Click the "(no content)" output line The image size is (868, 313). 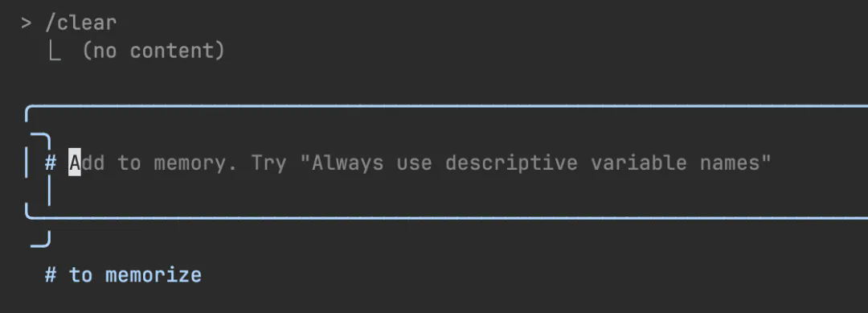(154, 51)
